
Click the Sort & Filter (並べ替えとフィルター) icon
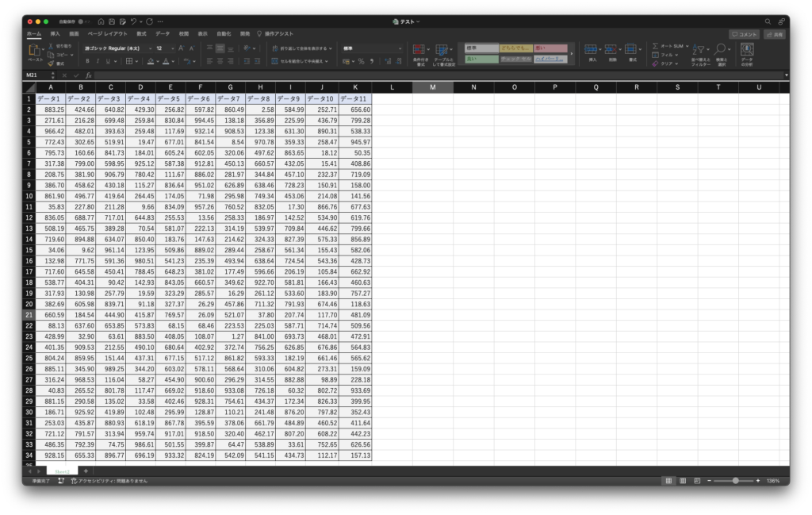(x=697, y=50)
